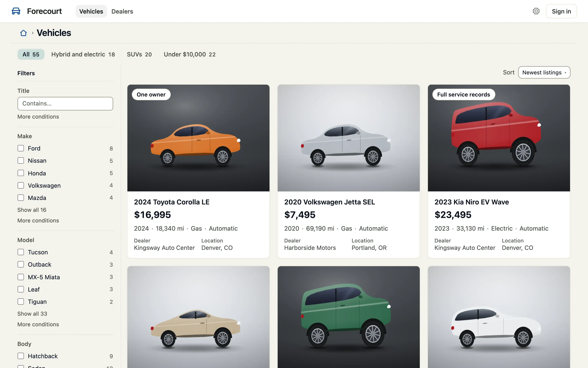This screenshot has width=588, height=368.
Task: Tick the Volkswagen make checkbox
Action: [21, 185]
